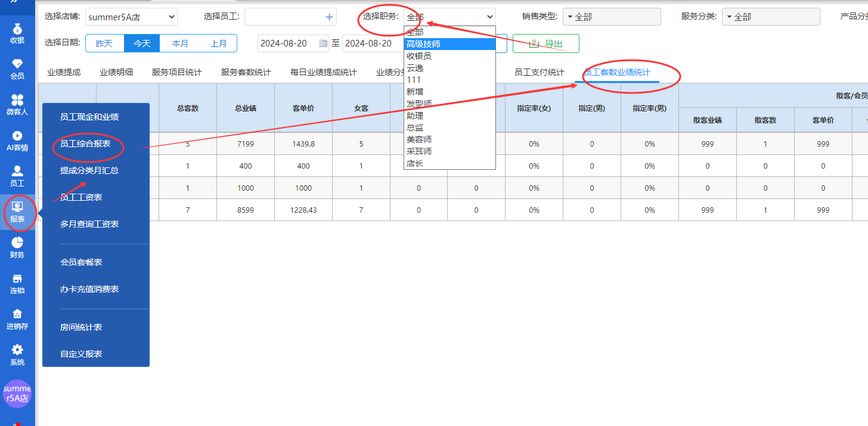
Task: Open 自定义报表 custom report
Action: click(81, 354)
